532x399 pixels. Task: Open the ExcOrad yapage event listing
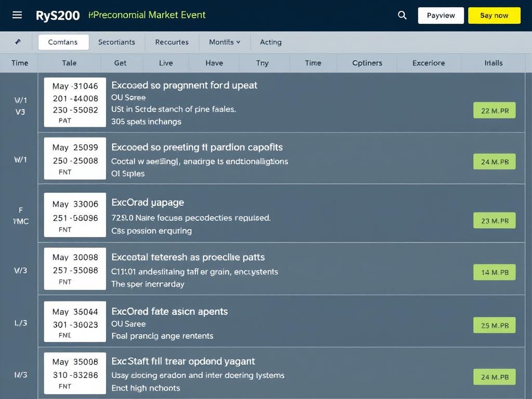coord(147,202)
